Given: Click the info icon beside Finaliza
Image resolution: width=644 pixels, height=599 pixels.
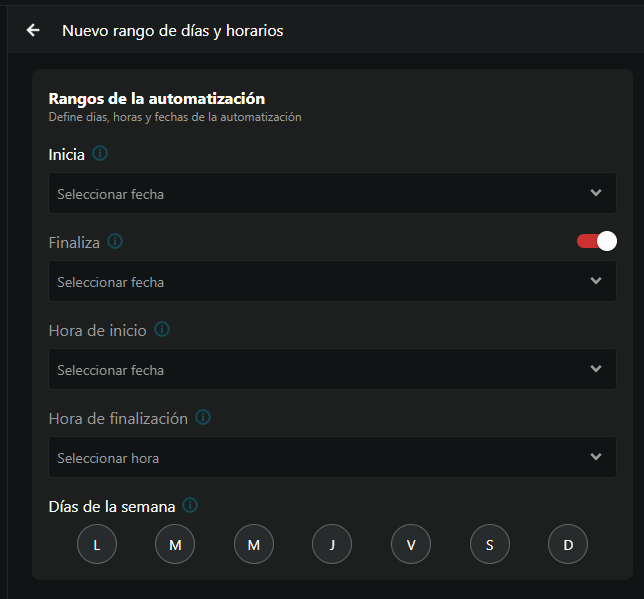Looking at the screenshot, I should point(115,242).
